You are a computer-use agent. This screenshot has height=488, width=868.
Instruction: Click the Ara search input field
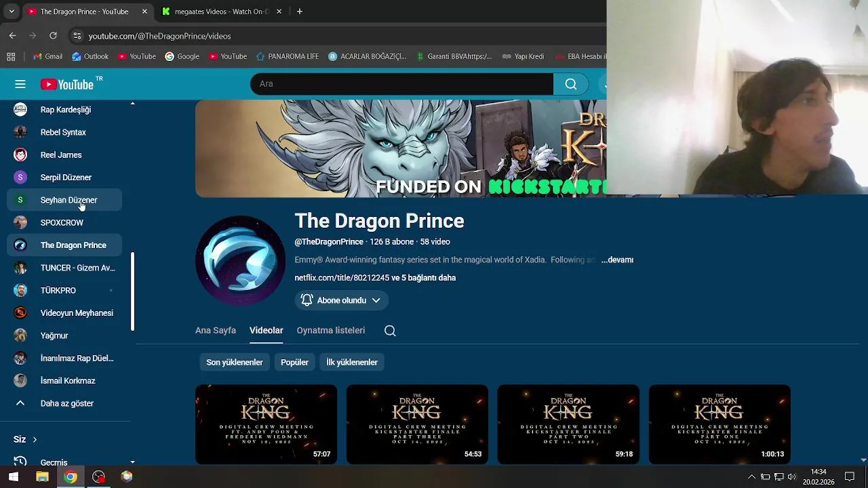[x=402, y=84]
